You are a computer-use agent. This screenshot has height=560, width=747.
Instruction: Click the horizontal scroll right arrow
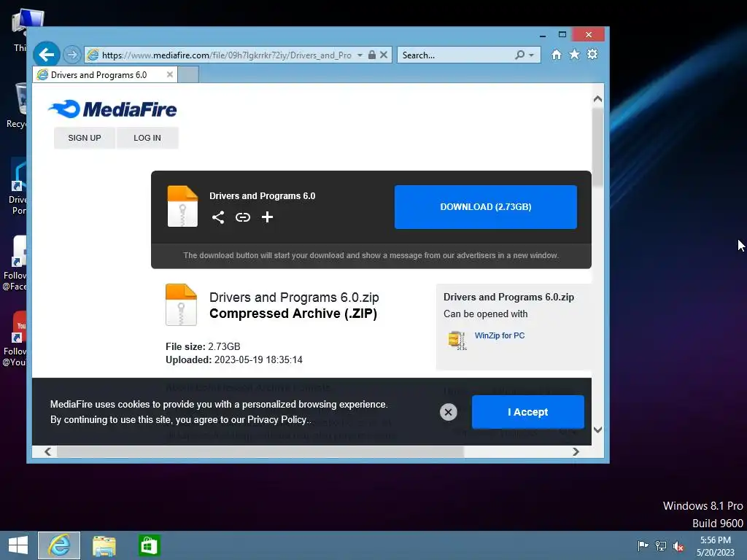[x=576, y=451]
